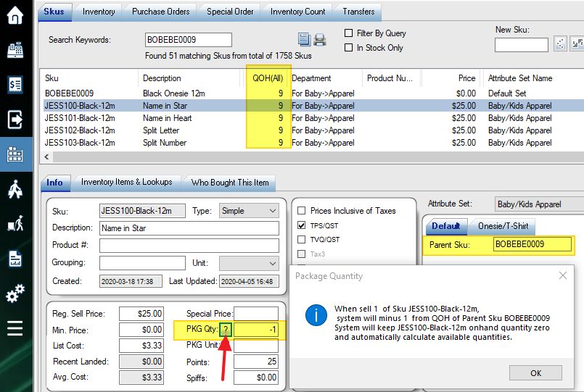Enable the In Stock Only checkbox
Viewport: 584px width, 392px height.
click(349, 48)
